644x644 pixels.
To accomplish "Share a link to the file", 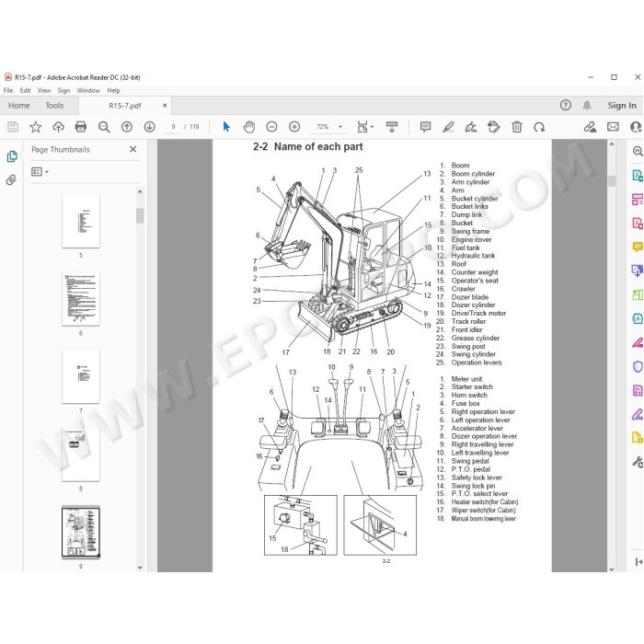I will tap(591, 127).
